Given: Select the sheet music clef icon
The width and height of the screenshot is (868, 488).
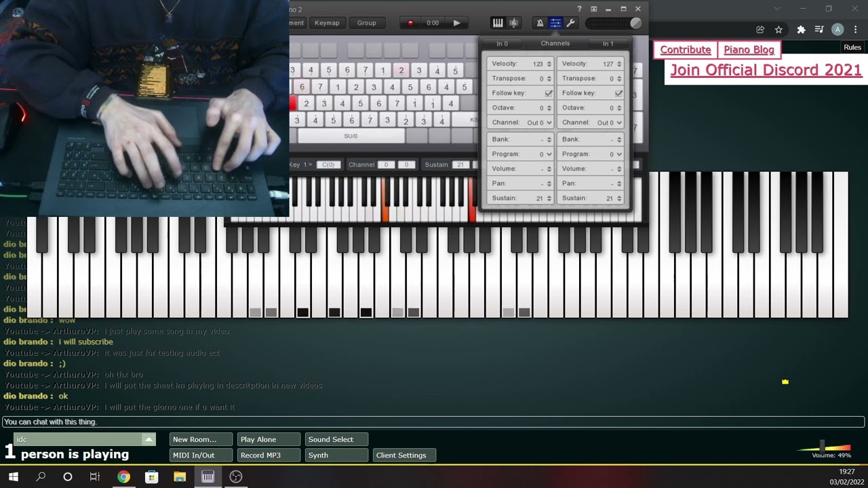Looking at the screenshot, I should click(x=514, y=23).
